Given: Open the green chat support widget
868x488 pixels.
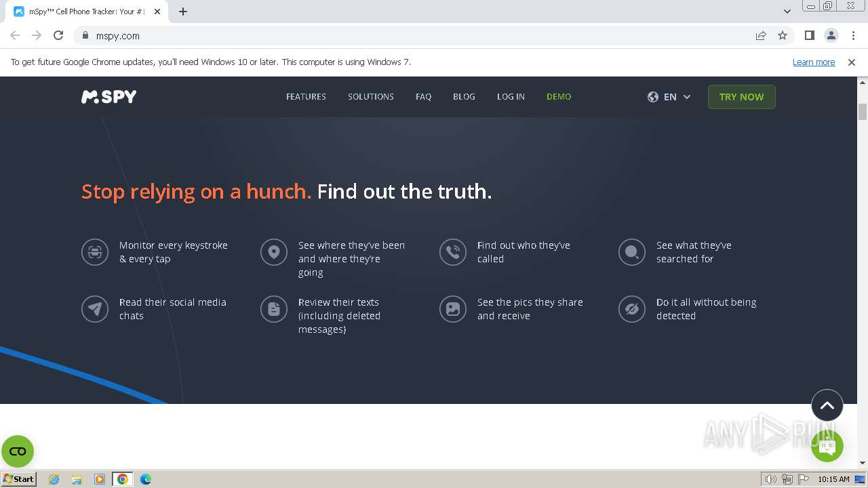Looking at the screenshot, I should 827,446.
